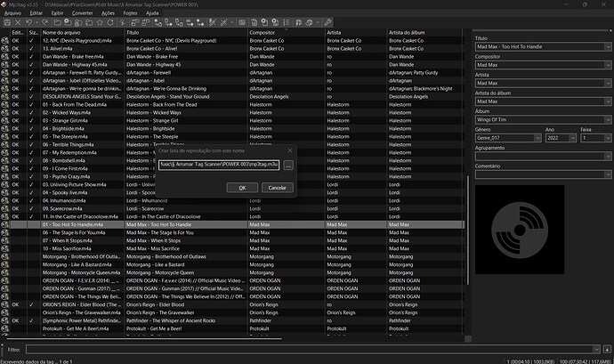This screenshot has width=614, height=364.
Task: Confirm playlist dialog with OK button
Action: point(242,188)
